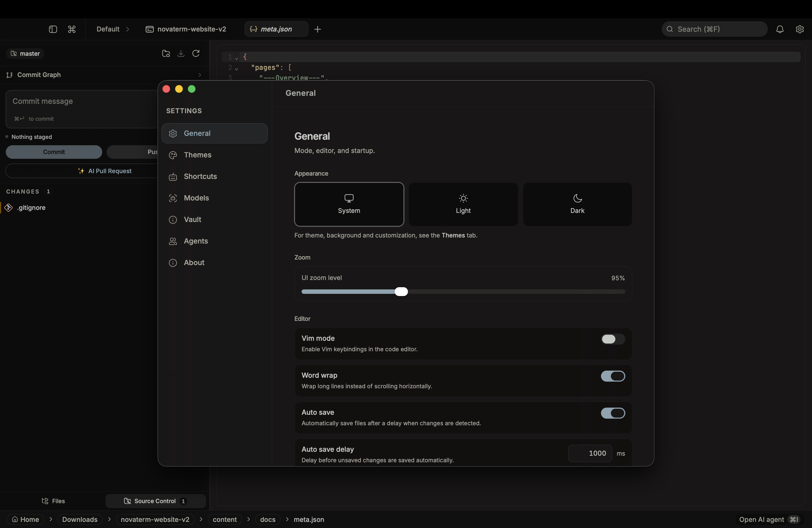Click the Commit Graph branch icon
This screenshot has height=528, width=812.
10,75
